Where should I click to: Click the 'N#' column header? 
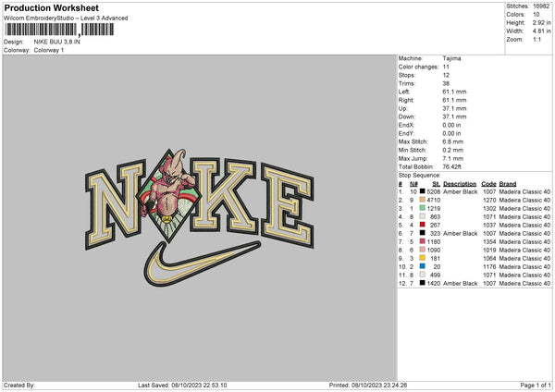(413, 184)
